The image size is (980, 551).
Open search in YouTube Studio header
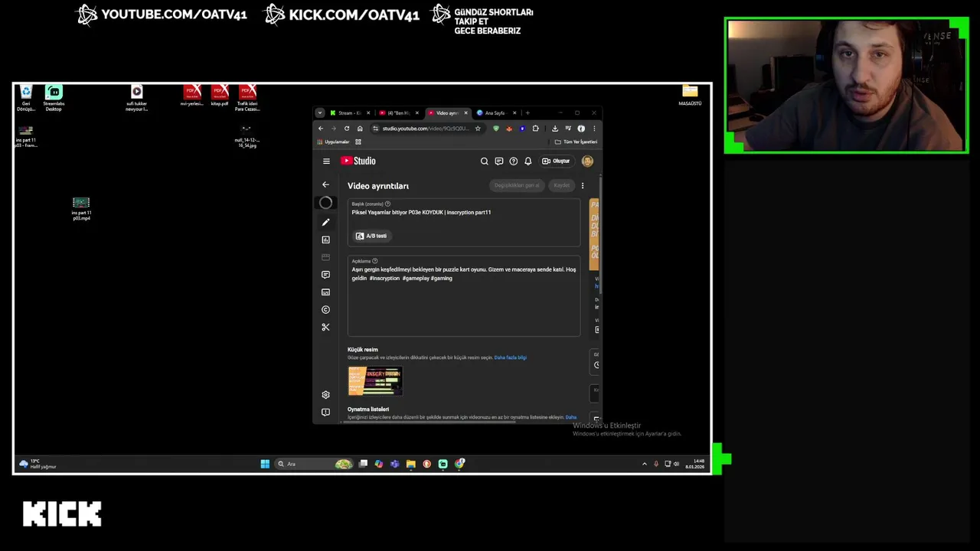coord(484,161)
